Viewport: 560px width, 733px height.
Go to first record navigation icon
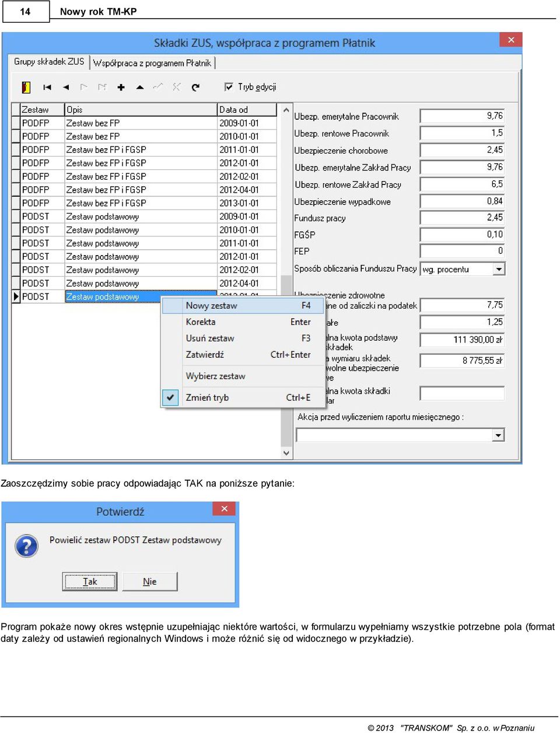[x=47, y=87]
